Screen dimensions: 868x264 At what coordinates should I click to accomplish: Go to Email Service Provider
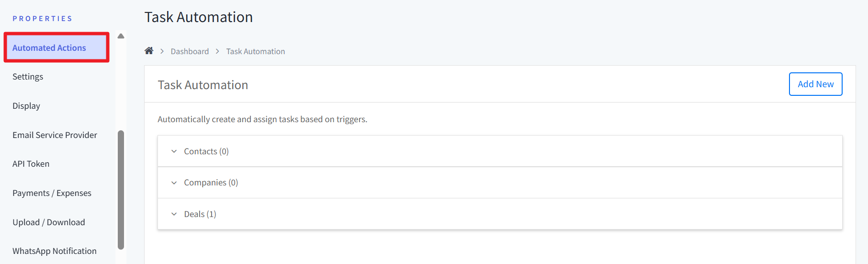pyautogui.click(x=55, y=135)
